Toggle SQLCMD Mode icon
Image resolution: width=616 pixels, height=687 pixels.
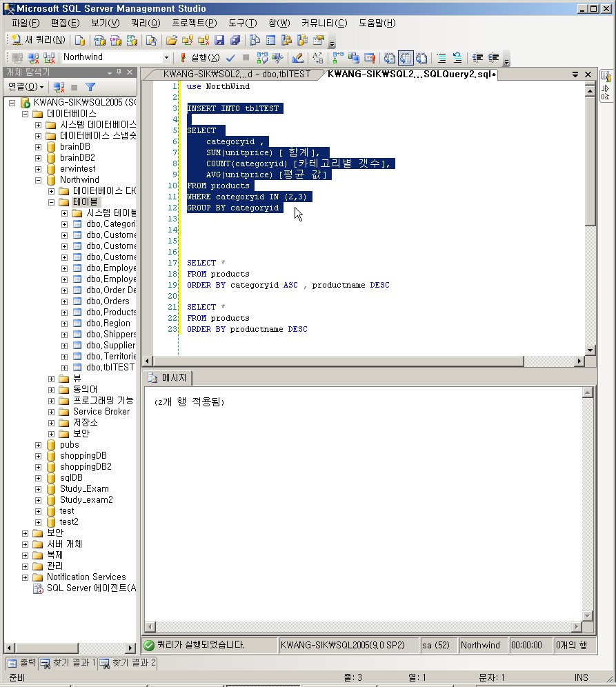click(370, 57)
